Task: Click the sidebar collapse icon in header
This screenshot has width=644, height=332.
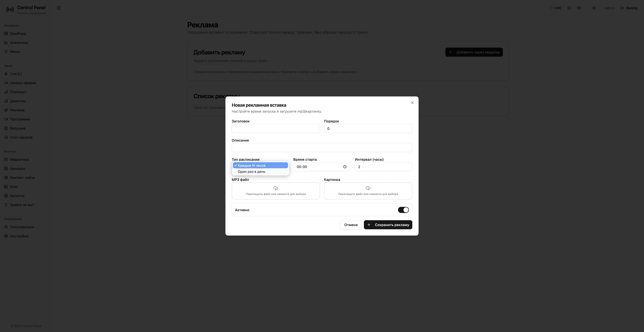Action: [x=59, y=8]
